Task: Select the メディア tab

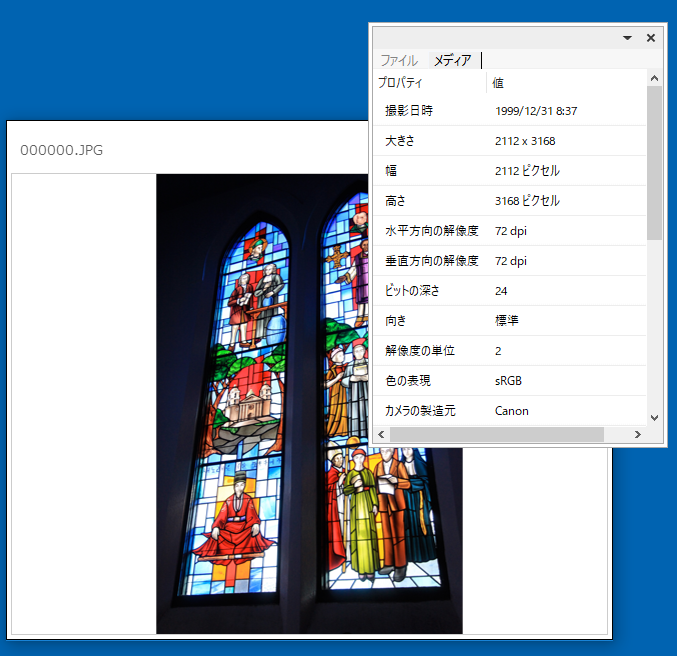Action: [452, 60]
